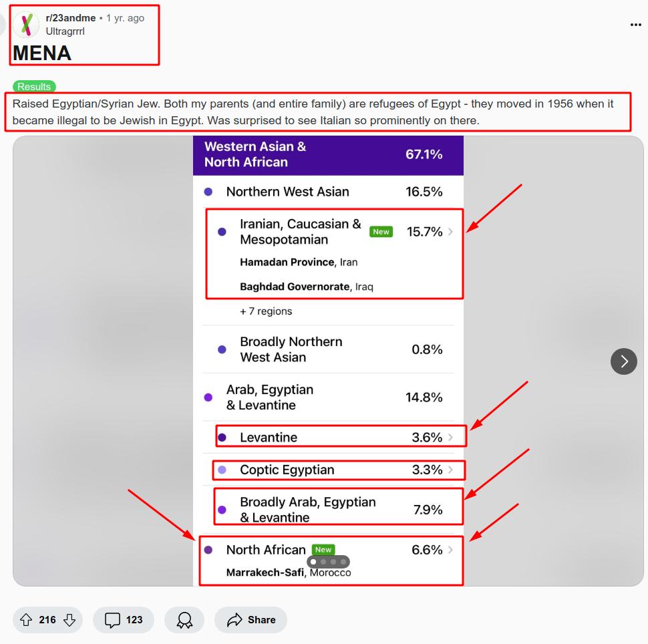The height and width of the screenshot is (644, 648).
Task: Click the award badge icon
Action: click(x=185, y=620)
